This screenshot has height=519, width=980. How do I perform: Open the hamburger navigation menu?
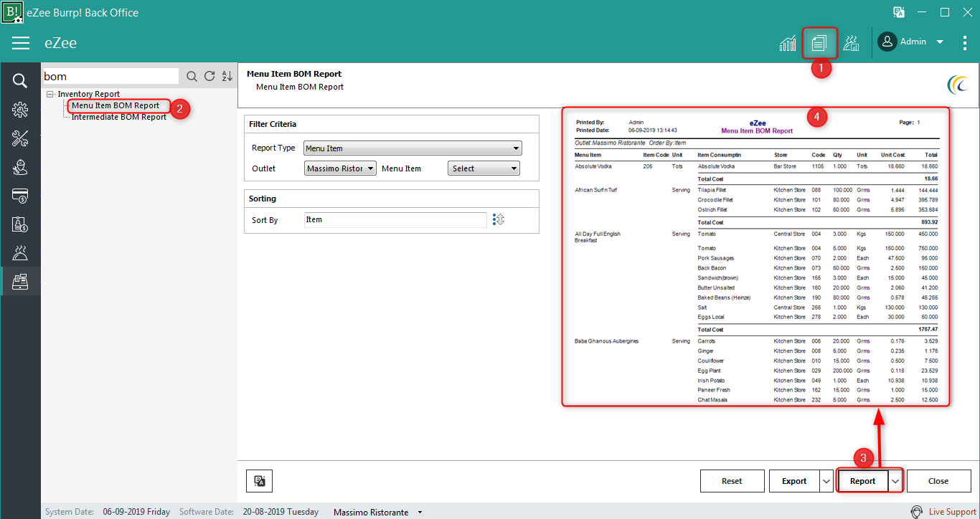click(21, 43)
